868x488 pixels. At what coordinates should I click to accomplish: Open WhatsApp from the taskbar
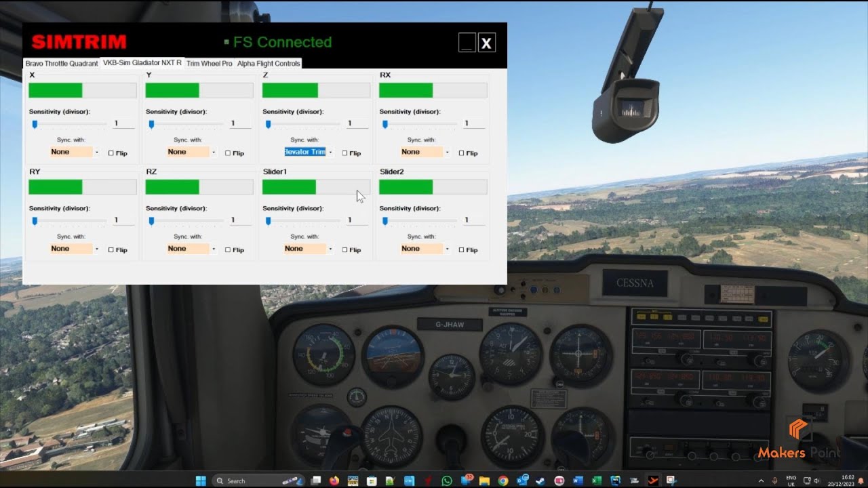(x=447, y=481)
